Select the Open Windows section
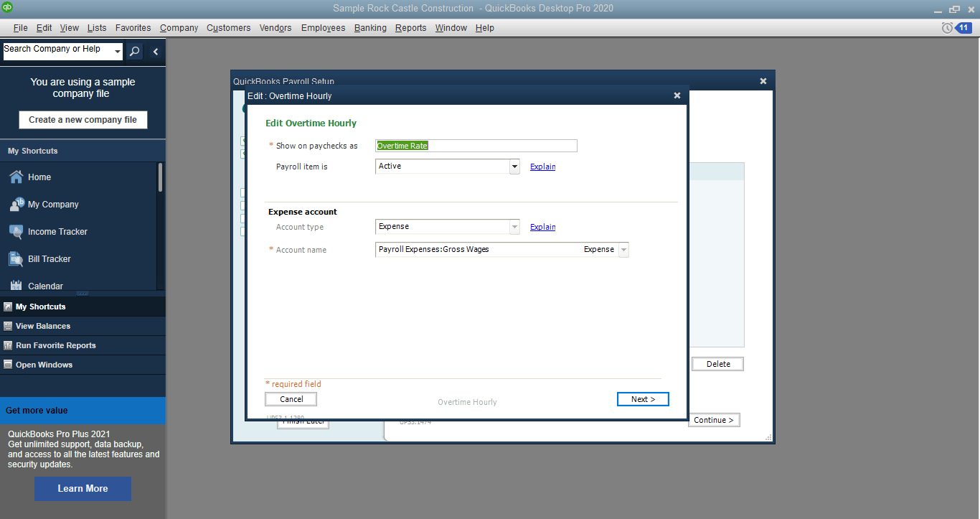This screenshot has height=519, width=980. [x=83, y=365]
